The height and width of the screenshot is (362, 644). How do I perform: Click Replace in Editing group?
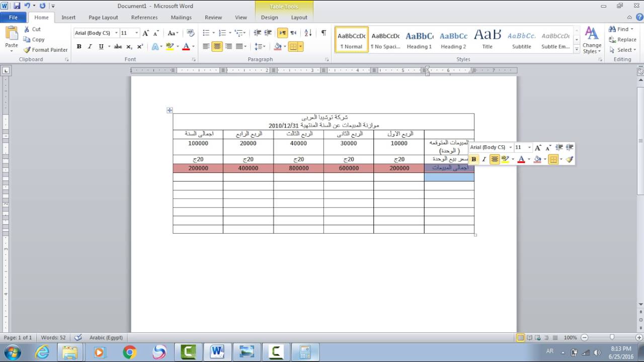[x=622, y=40]
